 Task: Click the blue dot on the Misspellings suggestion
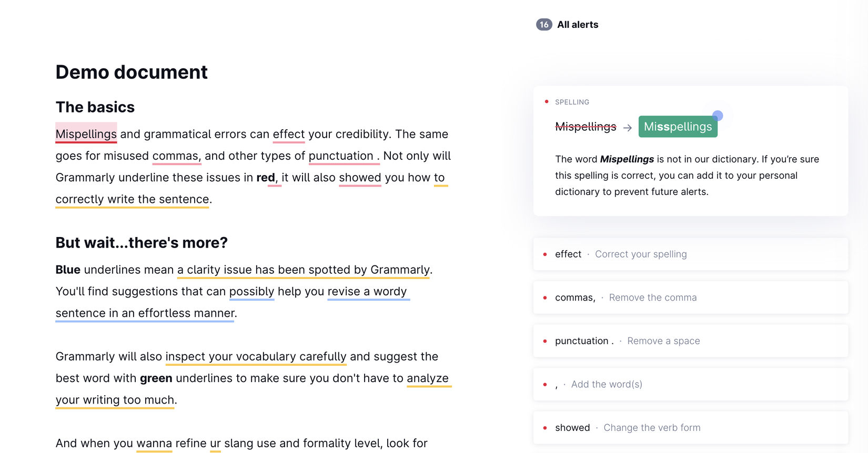click(x=718, y=116)
